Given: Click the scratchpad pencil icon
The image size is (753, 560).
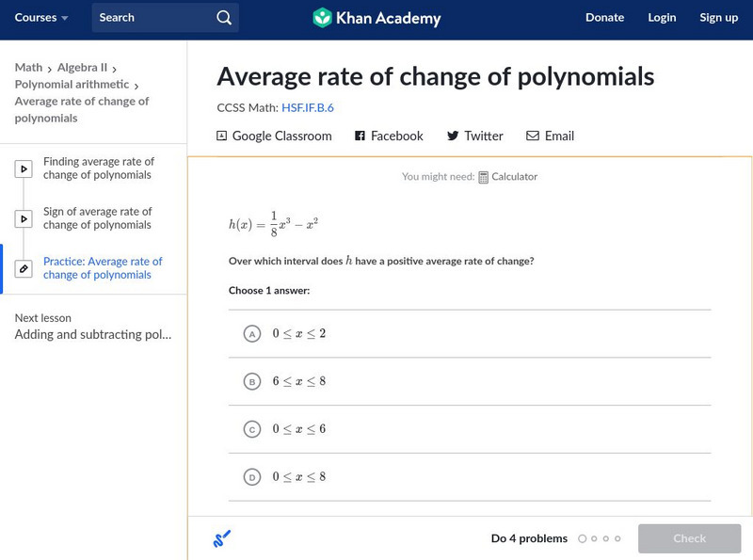Looking at the screenshot, I should coord(222,539).
